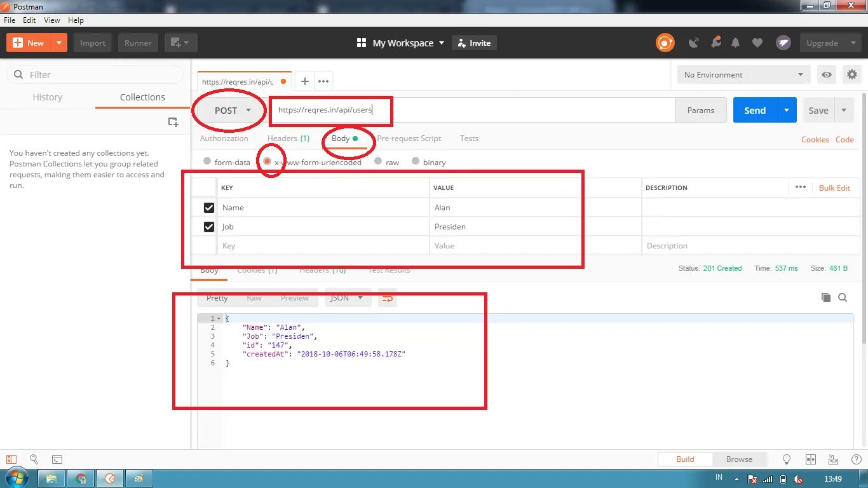Click the request URL input field
The image size is (868, 488).
coord(472,111)
